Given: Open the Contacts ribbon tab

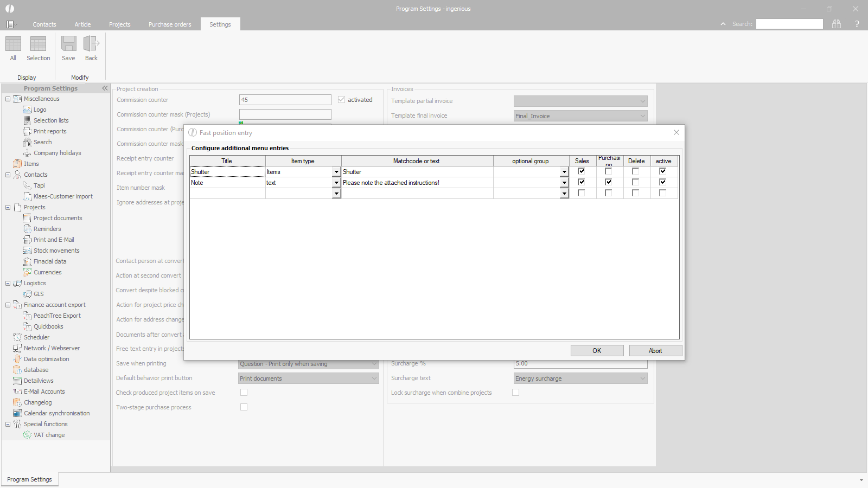Looking at the screenshot, I should click(44, 24).
